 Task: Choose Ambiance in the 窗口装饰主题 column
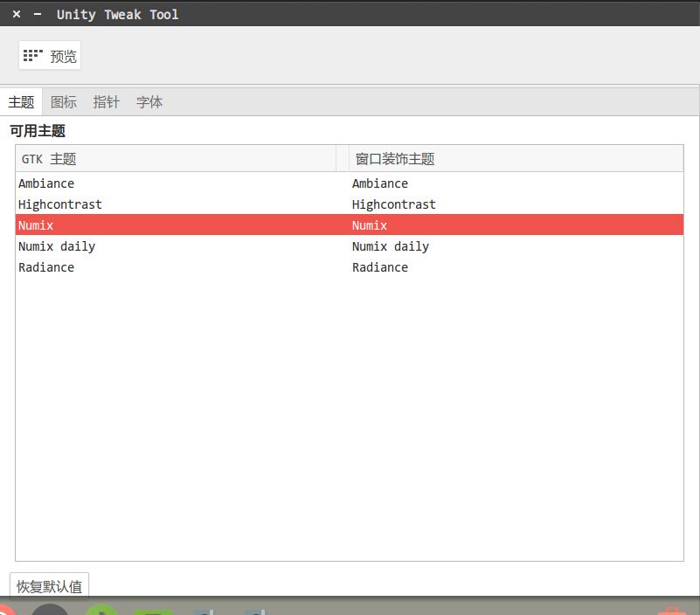pos(380,183)
